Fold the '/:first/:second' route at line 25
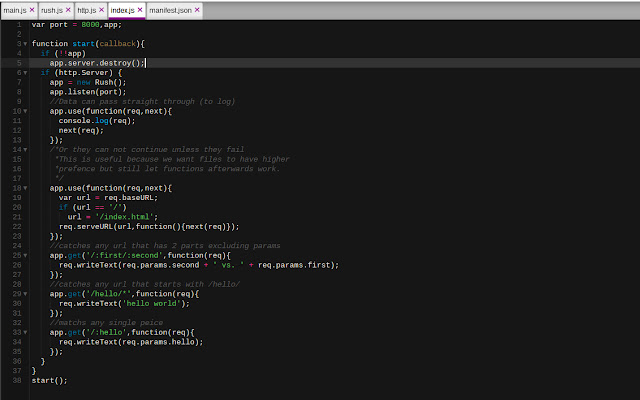This screenshot has height=400, width=640. coord(25,256)
